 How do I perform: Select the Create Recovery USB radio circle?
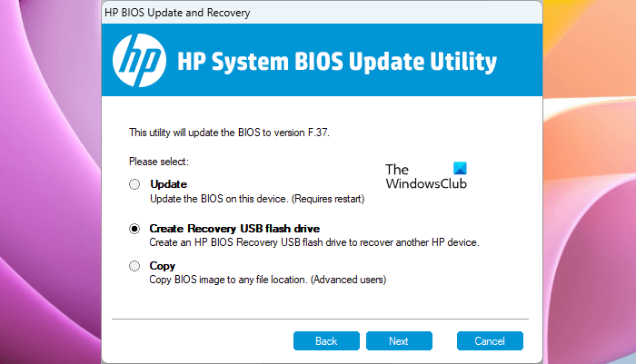[134, 230]
